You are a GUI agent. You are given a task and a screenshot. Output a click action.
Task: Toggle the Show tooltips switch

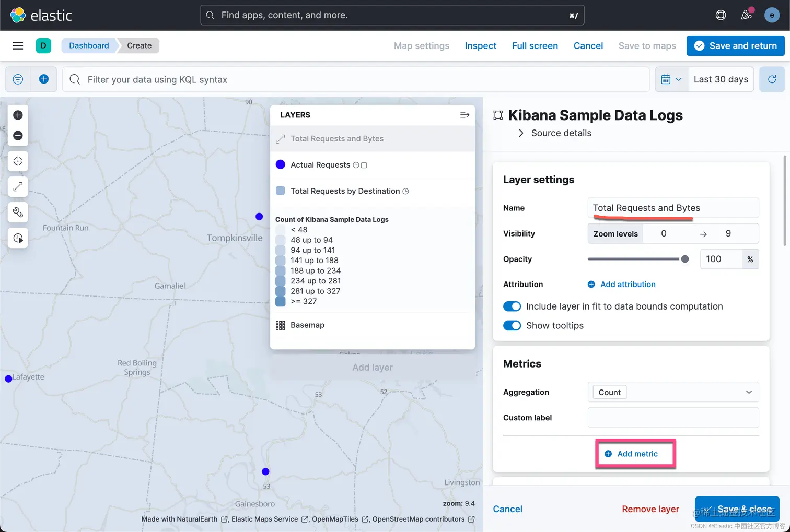click(x=512, y=326)
